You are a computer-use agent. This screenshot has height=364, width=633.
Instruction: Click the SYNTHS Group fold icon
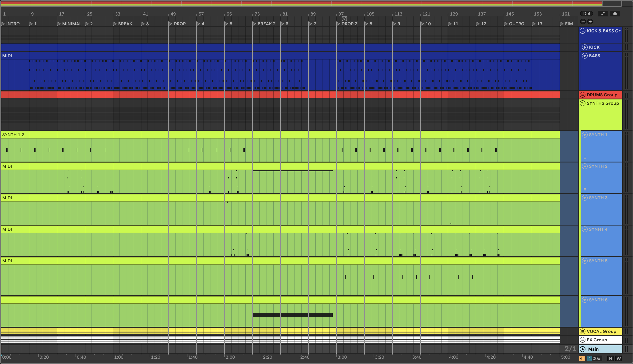[x=583, y=103]
